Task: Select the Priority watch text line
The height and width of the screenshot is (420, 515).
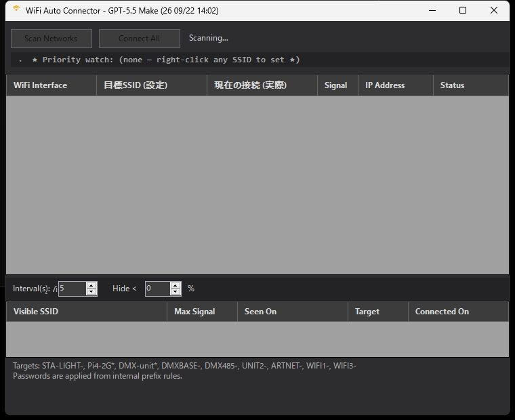Action: click(x=166, y=60)
